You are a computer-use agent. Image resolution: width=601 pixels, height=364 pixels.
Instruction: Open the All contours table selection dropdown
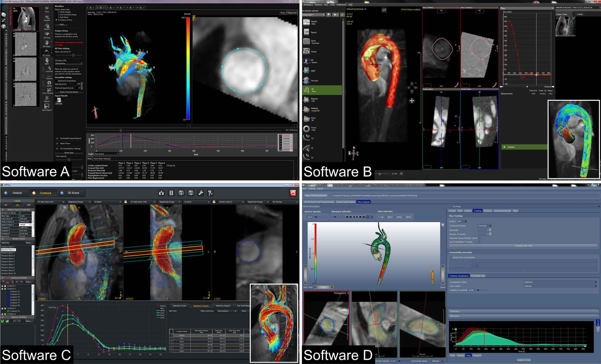227,311
